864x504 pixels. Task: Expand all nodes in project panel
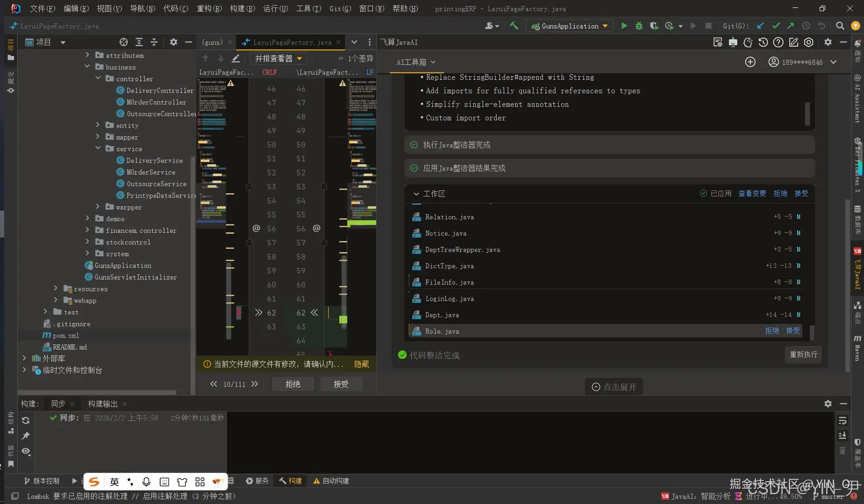click(139, 42)
